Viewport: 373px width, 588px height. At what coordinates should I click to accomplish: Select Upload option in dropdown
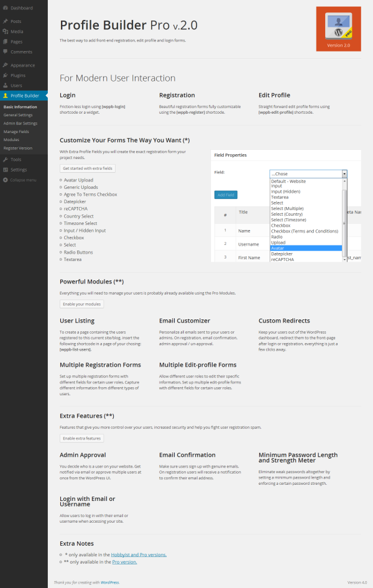click(278, 242)
